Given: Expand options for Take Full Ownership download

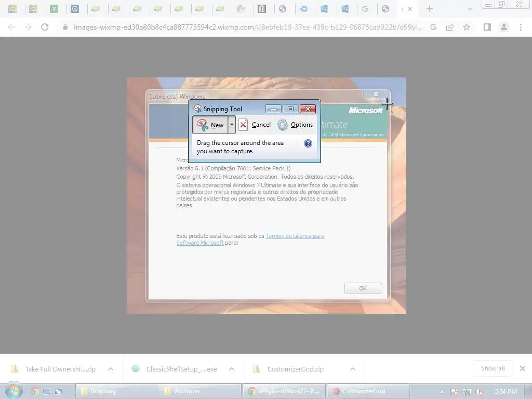Looking at the screenshot, I should point(110,369).
